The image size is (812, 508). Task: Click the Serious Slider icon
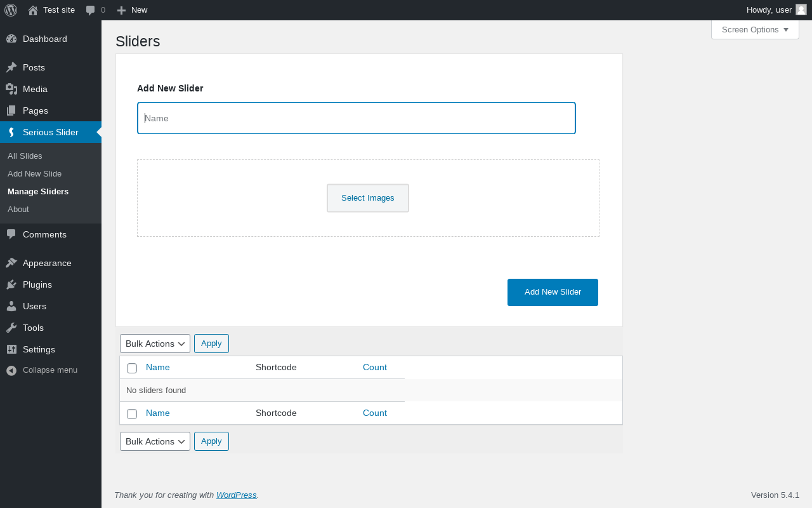click(11, 132)
